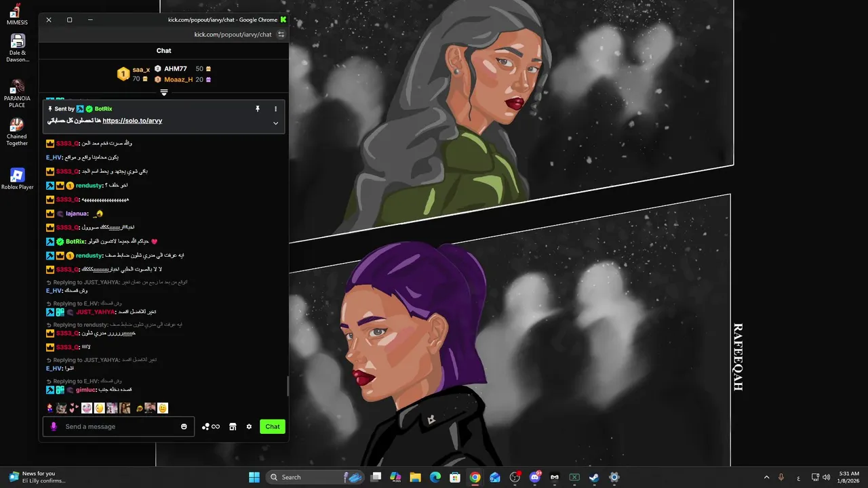
Task: Select leaderboard user Moaaz_H
Action: (x=178, y=79)
